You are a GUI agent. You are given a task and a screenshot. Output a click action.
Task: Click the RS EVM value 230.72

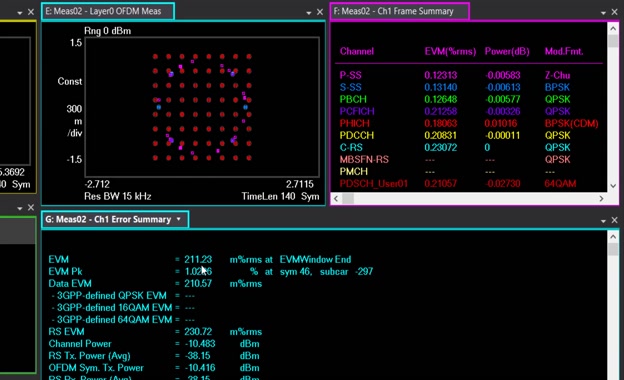[x=198, y=331]
